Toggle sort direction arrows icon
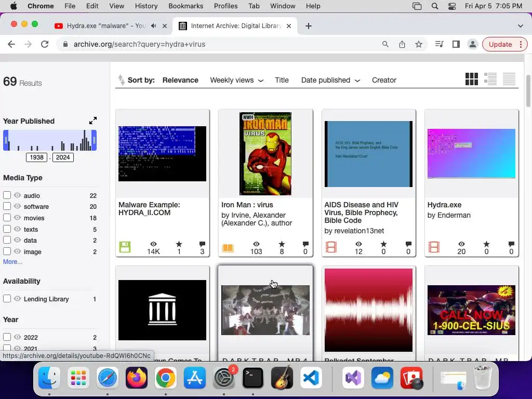This screenshot has width=532, height=399. 121,80
